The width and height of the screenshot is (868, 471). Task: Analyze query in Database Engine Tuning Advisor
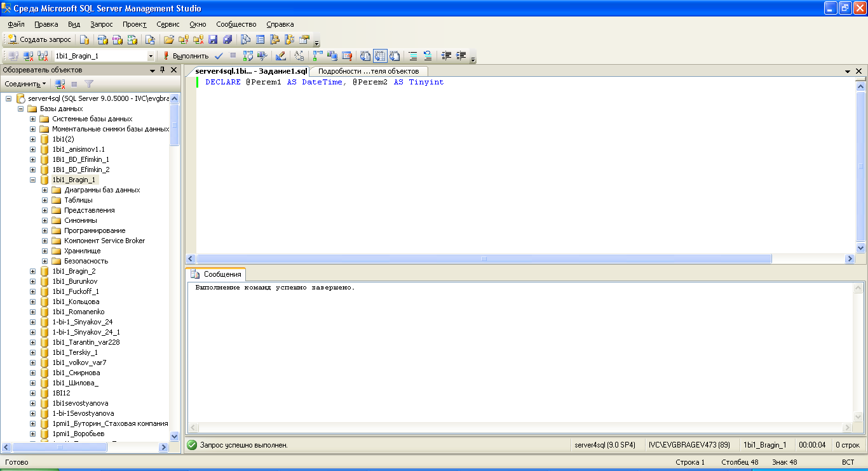click(262, 56)
